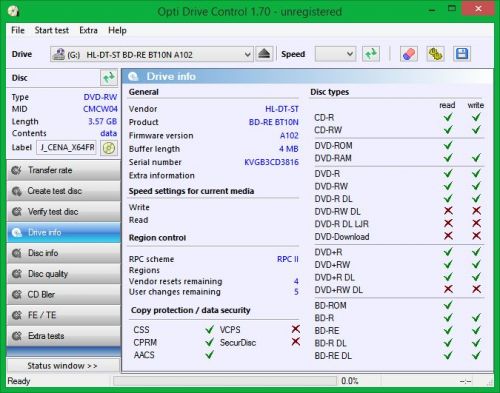Image resolution: width=500 pixels, height=393 pixels.
Task: Open the Extra menu
Action: tap(88, 30)
